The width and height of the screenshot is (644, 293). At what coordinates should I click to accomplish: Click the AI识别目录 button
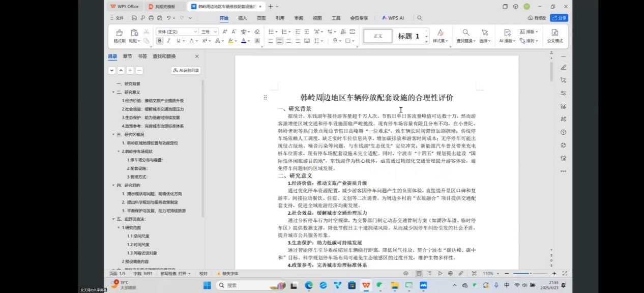click(186, 70)
